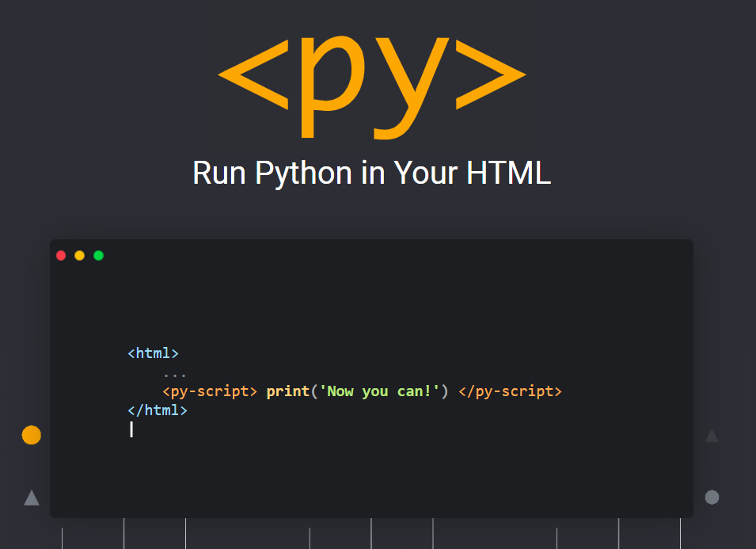
Task: Select the gray circle on the right
Action: (712, 498)
